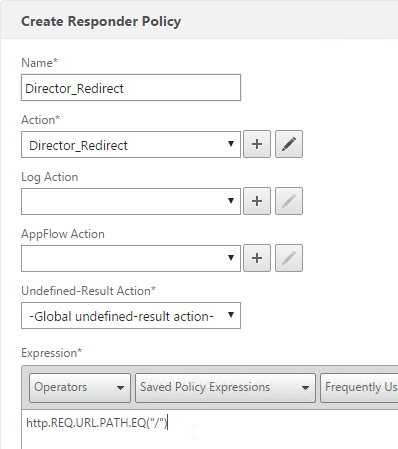Click the arrow on the Operators button
Image resolution: width=398 pixels, height=449 pixels.
[x=120, y=388]
